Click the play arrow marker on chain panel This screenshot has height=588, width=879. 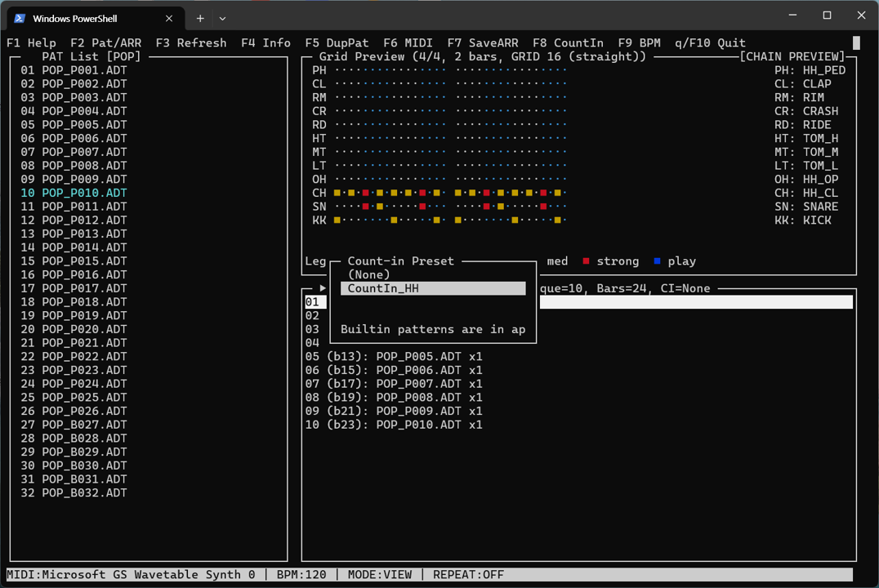(x=323, y=288)
